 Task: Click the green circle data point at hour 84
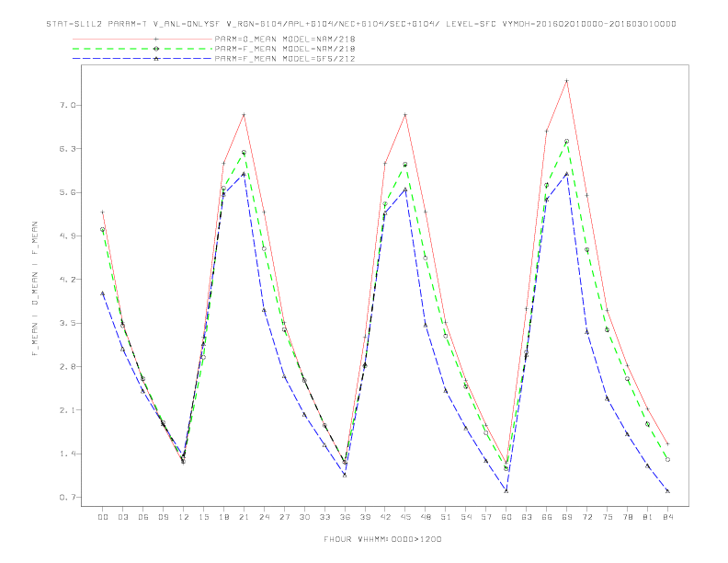click(667, 459)
